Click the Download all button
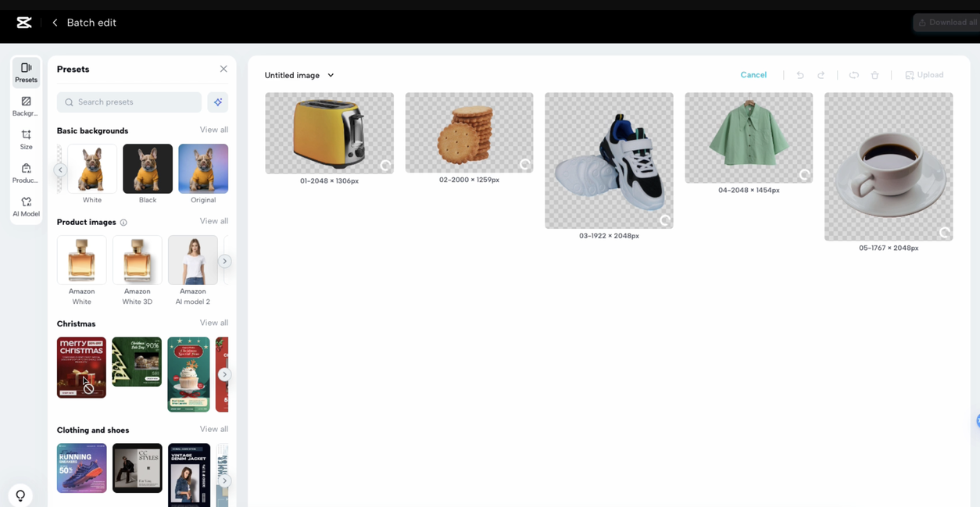This screenshot has height=507, width=980. [946, 23]
